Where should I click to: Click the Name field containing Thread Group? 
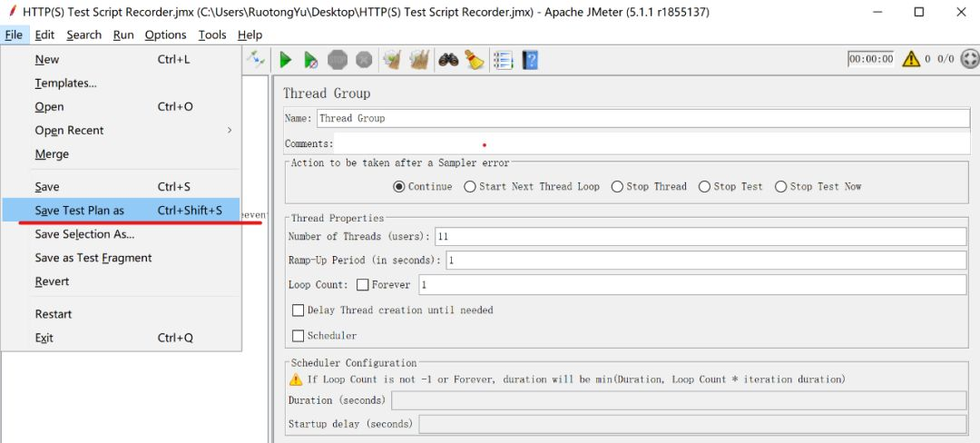pyautogui.click(x=643, y=118)
